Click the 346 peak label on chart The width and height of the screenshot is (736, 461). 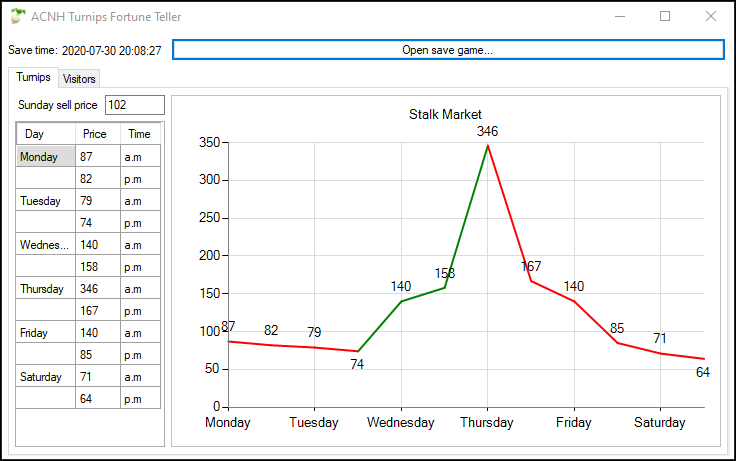pyautogui.click(x=487, y=131)
